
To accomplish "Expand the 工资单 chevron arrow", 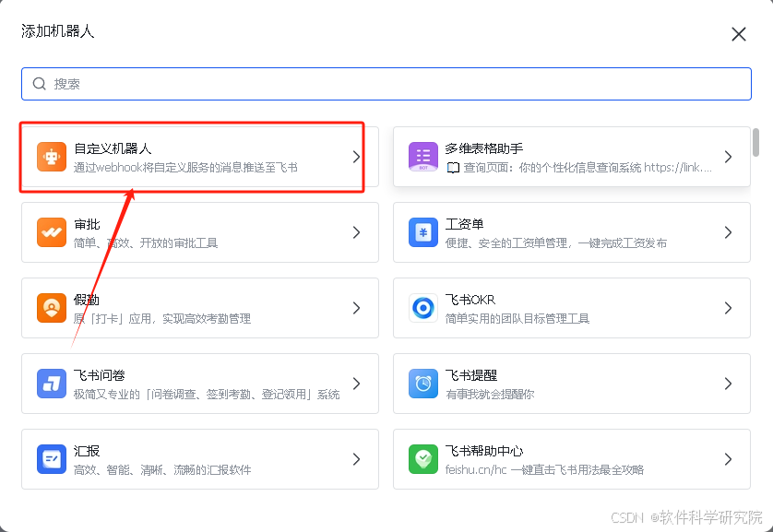I will [x=728, y=232].
